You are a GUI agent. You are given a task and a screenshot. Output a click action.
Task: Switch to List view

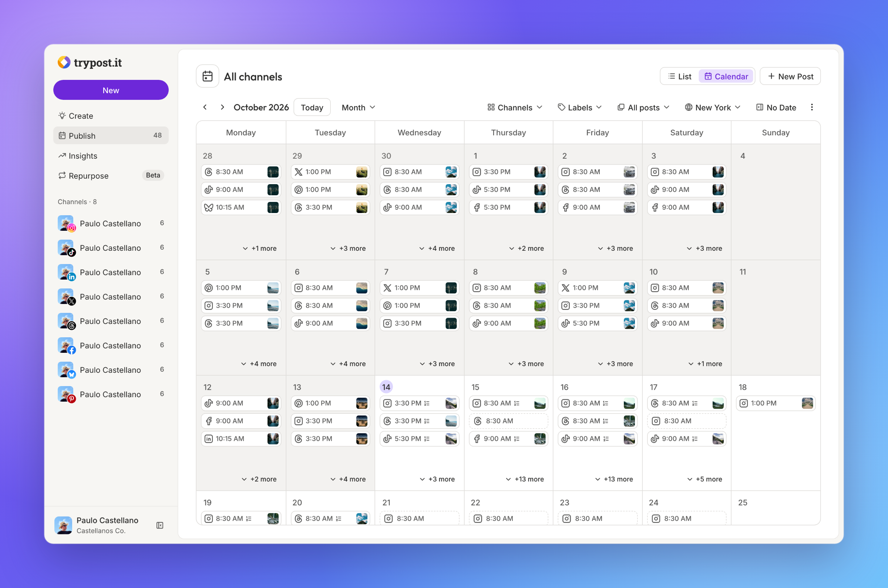(680, 77)
